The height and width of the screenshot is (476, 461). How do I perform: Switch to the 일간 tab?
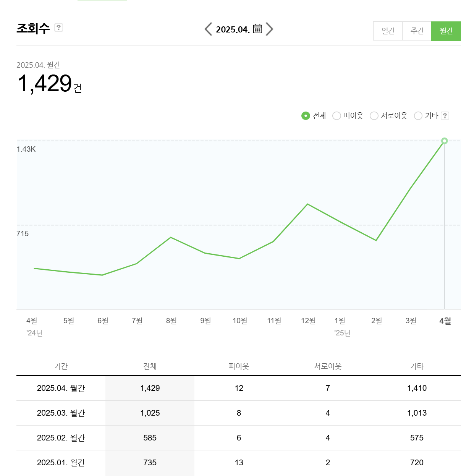tap(388, 31)
